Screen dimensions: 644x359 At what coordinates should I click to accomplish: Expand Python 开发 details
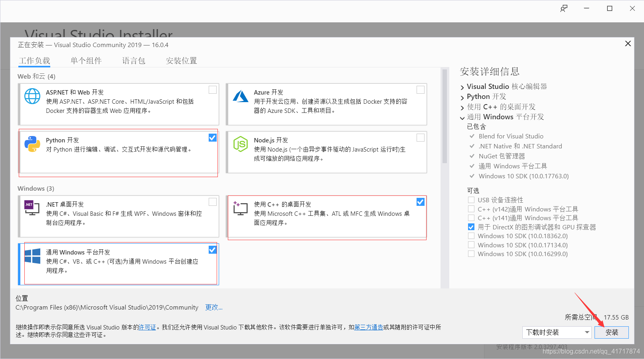click(x=462, y=97)
